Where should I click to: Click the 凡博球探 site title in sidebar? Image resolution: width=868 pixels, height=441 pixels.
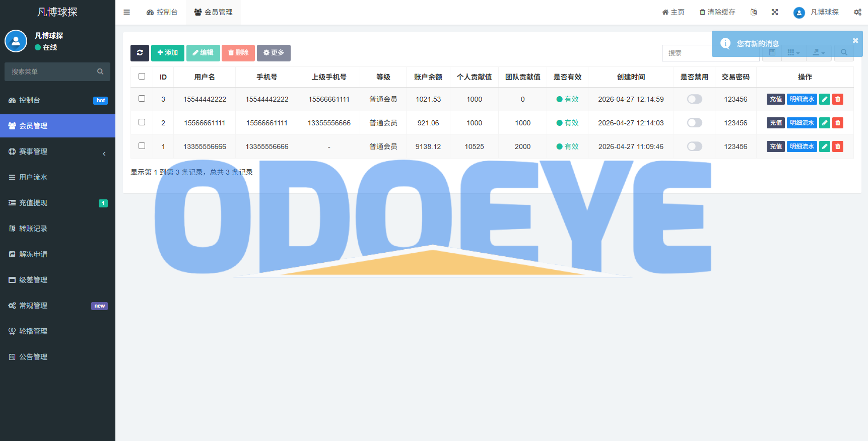click(x=57, y=12)
